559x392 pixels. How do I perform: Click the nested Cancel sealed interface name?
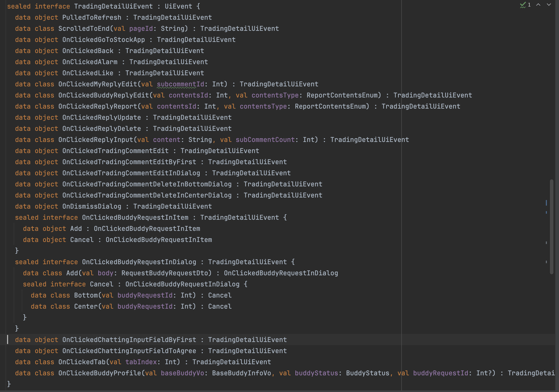102,284
